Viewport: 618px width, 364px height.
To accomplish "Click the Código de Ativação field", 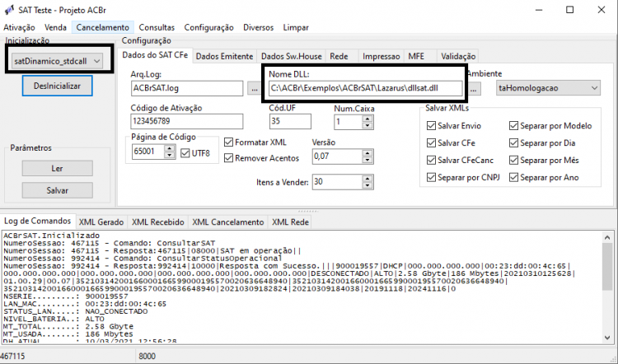I will click(187, 121).
